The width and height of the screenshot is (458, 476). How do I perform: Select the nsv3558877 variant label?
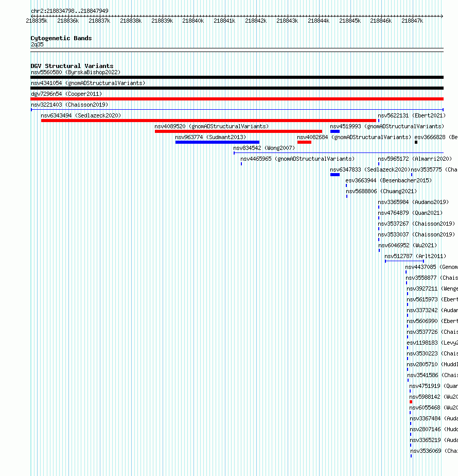pyautogui.click(x=432, y=278)
